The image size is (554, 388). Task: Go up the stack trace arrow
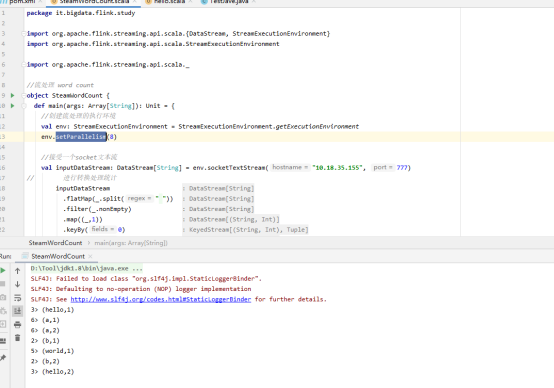[x=17, y=271]
